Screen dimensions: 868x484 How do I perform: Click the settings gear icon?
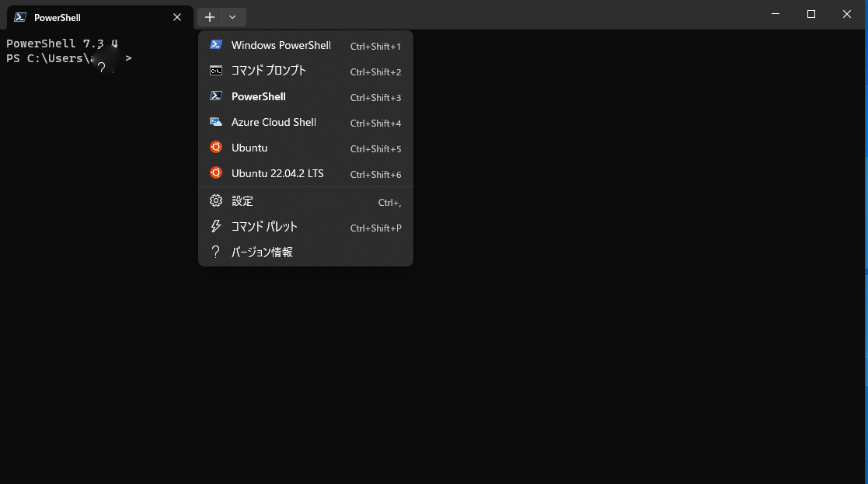[x=216, y=200]
